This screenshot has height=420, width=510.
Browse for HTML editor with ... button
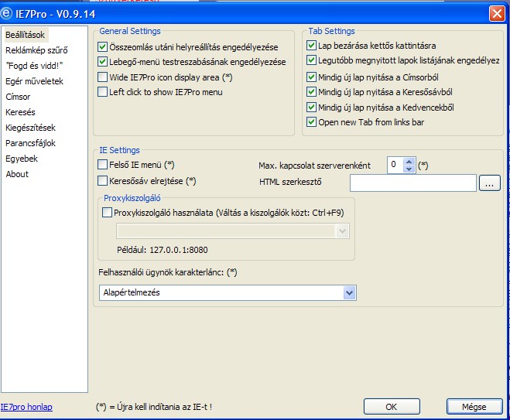(x=490, y=183)
